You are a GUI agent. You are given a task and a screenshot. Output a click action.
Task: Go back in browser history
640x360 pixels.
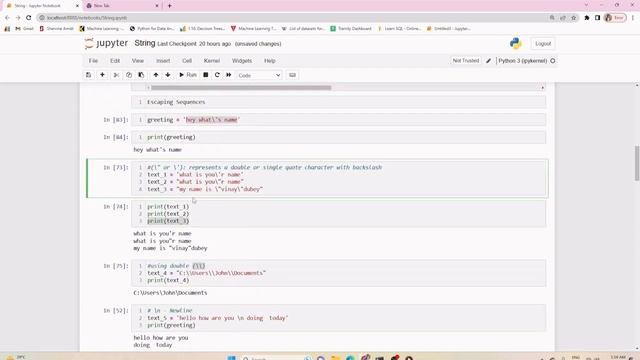[x=7, y=18]
